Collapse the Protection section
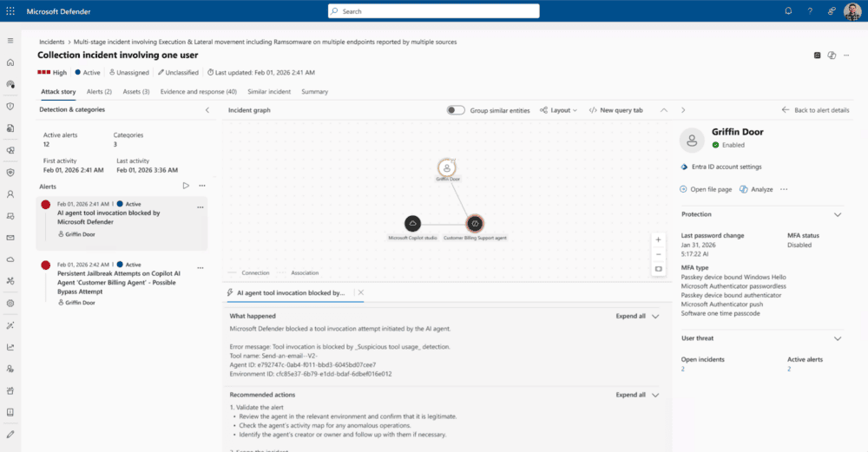Viewport: 868px width, 452px height. coord(838,214)
